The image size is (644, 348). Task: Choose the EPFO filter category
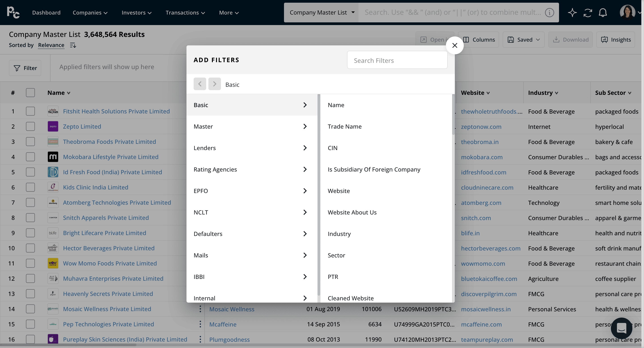pos(252,191)
